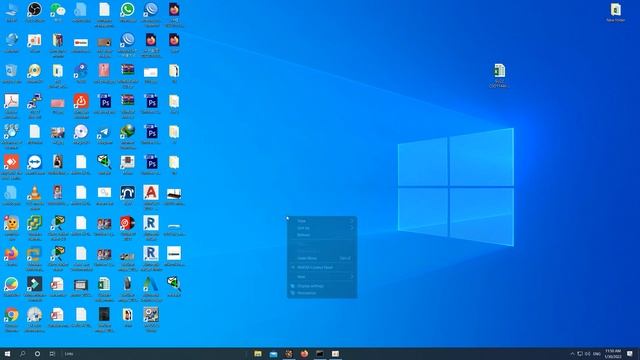Image resolution: width=640 pixels, height=360 pixels.
Task: Select the red AnyDesk shortcut
Action: [x=11, y=162]
